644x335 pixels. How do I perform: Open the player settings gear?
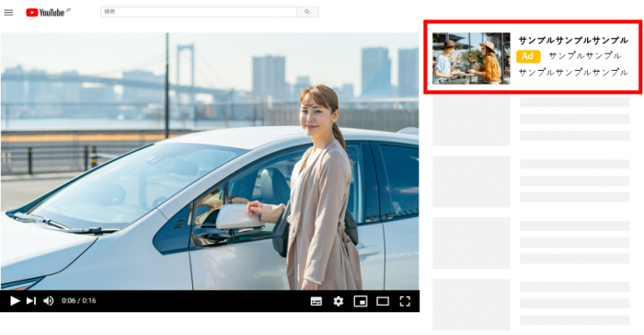(338, 301)
